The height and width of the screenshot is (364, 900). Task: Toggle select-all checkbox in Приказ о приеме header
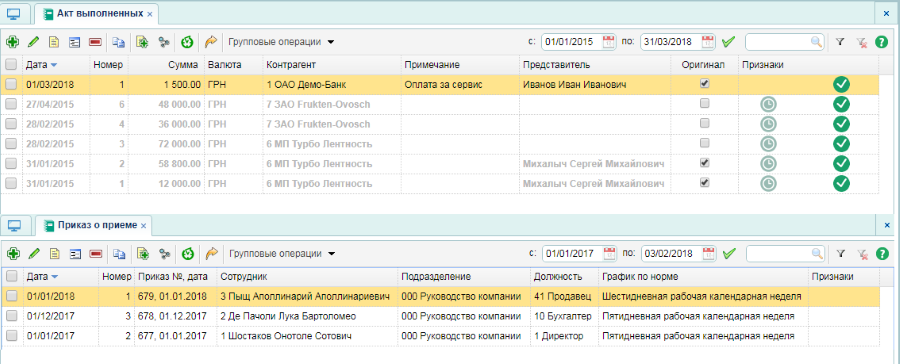11,276
